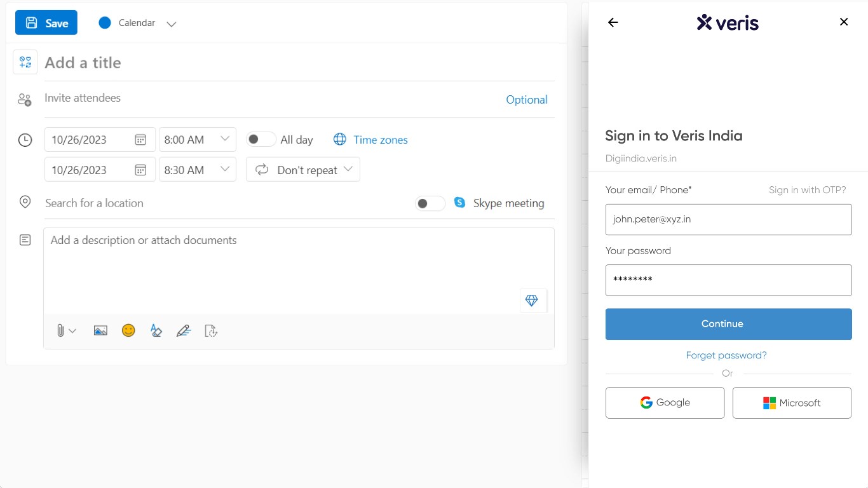
Task: Click the paperclip attach icon
Action: 60,330
